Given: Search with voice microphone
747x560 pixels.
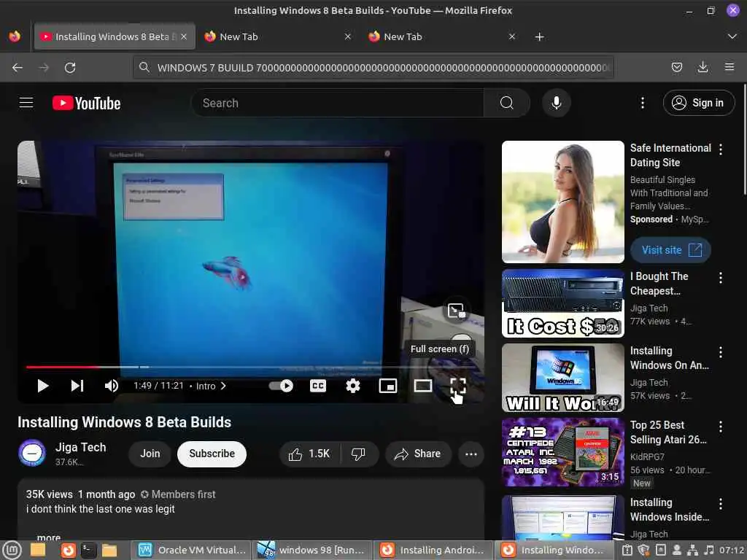Looking at the screenshot, I should click(x=556, y=103).
